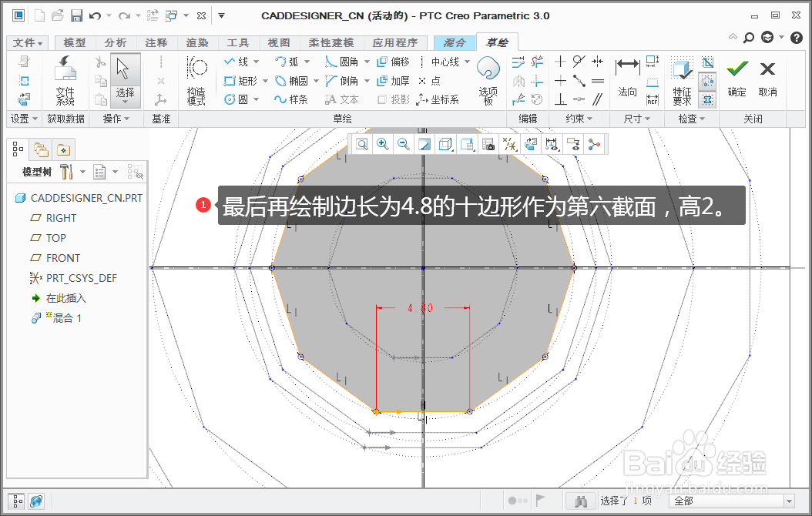Image resolution: width=812 pixels, height=516 pixels.
Task: Expand the Arc (弧) dropdown arrow
Action: click(x=307, y=62)
